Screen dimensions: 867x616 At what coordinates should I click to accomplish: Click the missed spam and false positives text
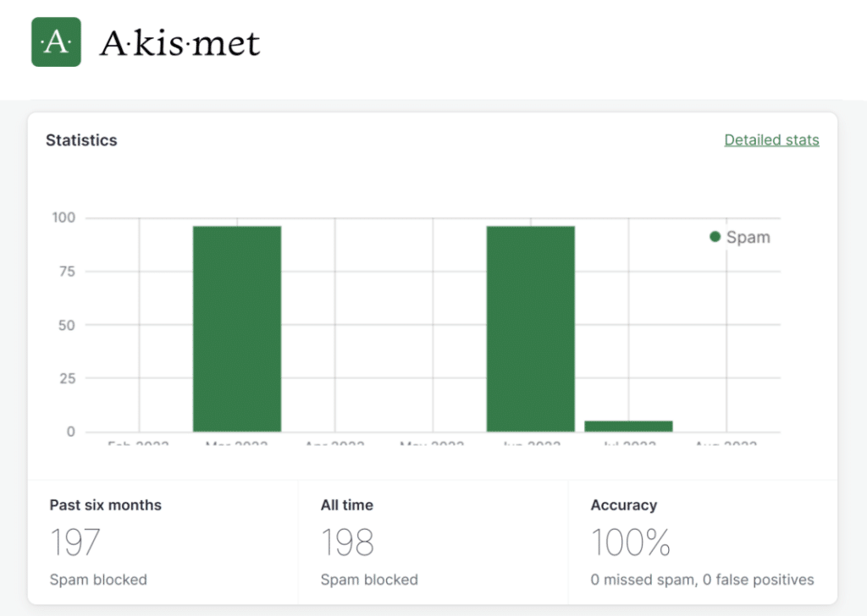click(x=702, y=580)
